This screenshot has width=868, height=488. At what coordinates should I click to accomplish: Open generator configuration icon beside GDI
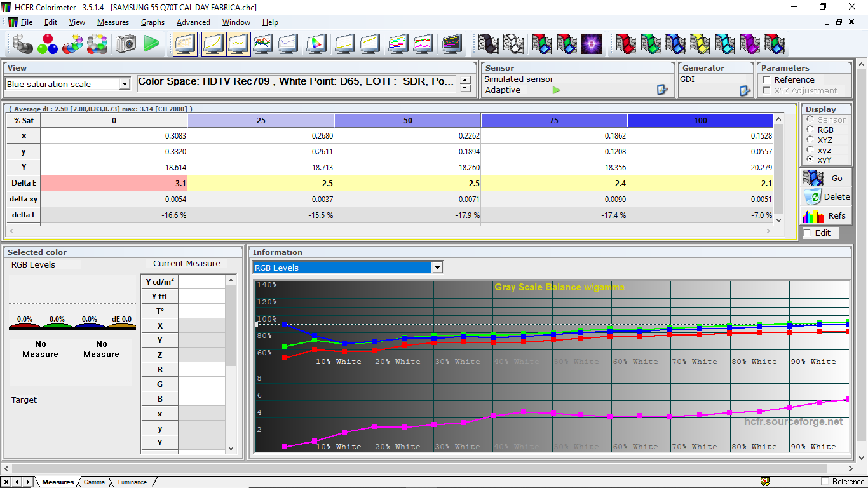(x=745, y=90)
